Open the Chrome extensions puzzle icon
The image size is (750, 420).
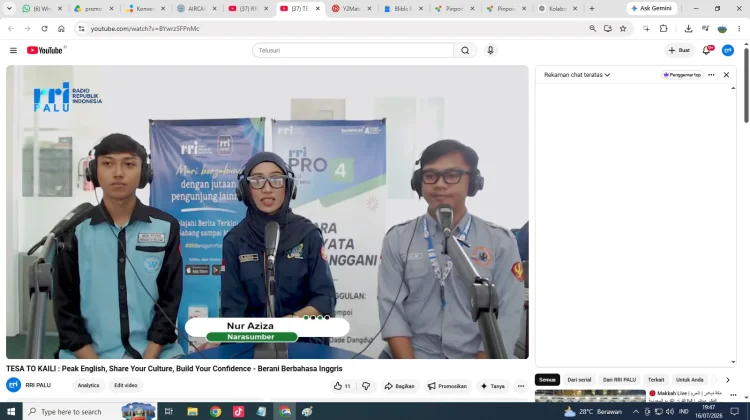tap(663, 29)
